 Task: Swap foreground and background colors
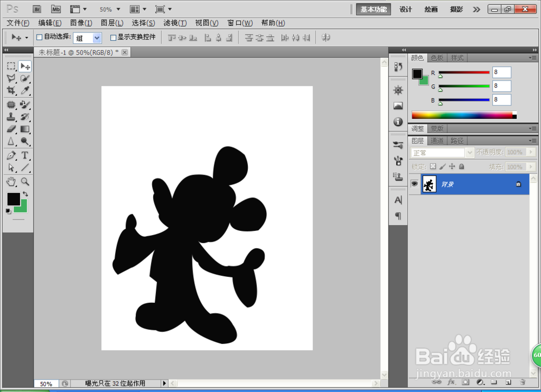25,194
